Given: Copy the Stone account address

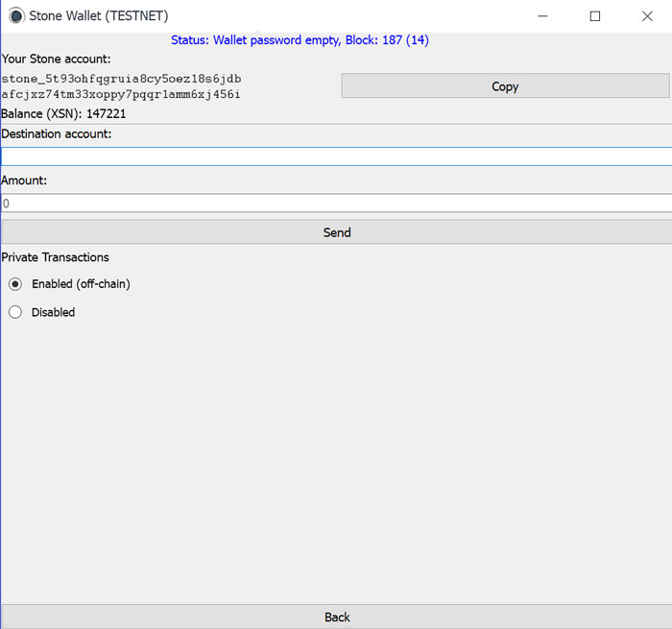Looking at the screenshot, I should pyautogui.click(x=505, y=85).
